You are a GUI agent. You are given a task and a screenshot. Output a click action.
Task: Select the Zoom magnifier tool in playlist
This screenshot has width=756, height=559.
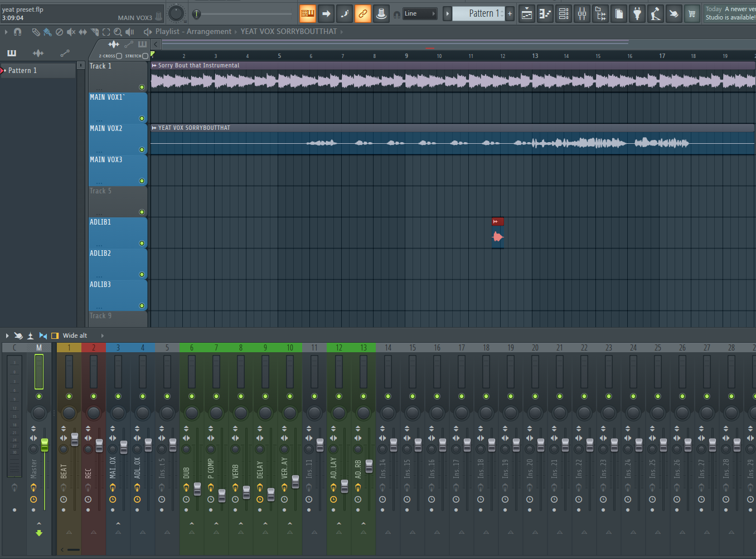pyautogui.click(x=118, y=32)
